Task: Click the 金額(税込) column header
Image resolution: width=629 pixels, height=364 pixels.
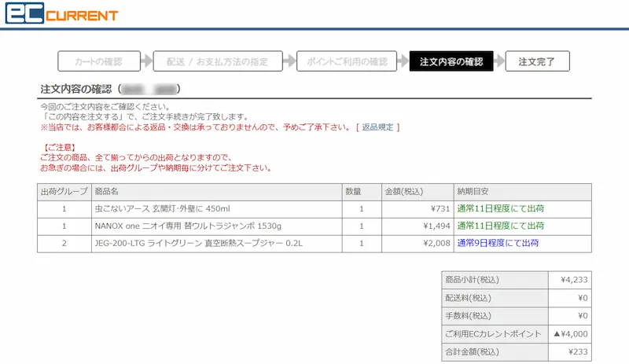Action: click(x=417, y=192)
